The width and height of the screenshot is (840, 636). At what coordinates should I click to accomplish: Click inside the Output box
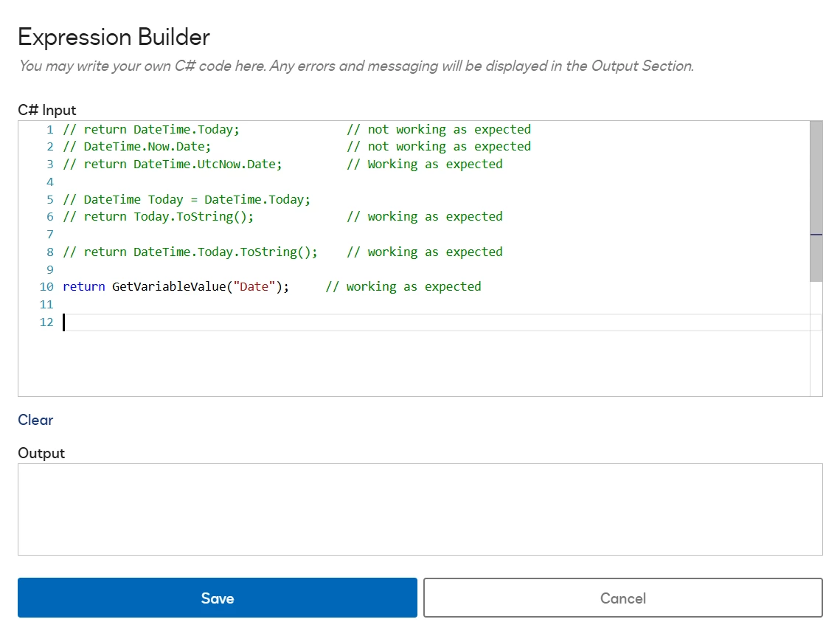click(x=420, y=509)
